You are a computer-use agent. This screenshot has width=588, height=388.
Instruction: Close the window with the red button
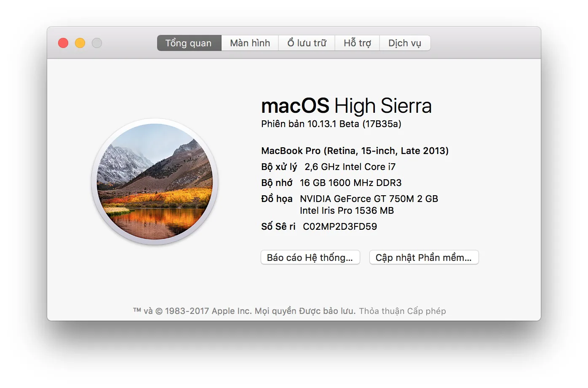click(x=63, y=43)
